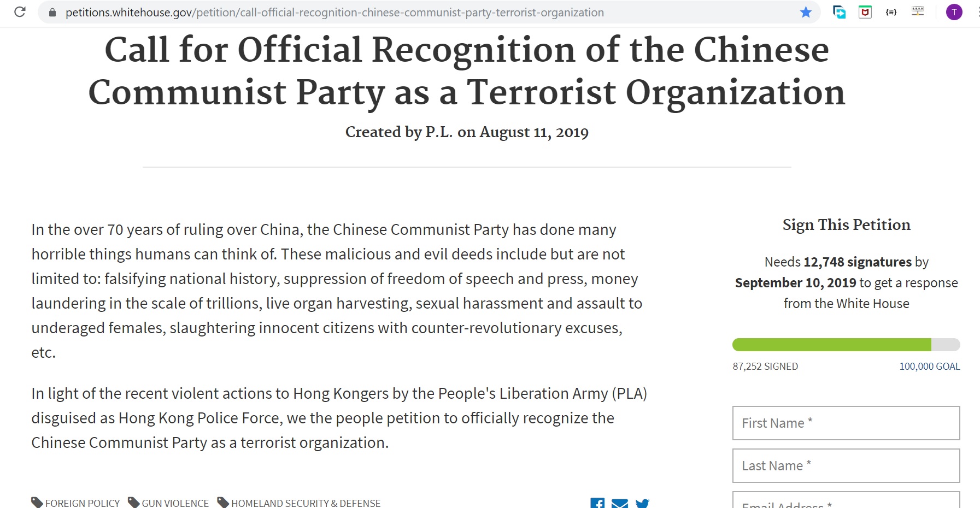
Task: Focus the Email Address field
Action: pos(846,501)
